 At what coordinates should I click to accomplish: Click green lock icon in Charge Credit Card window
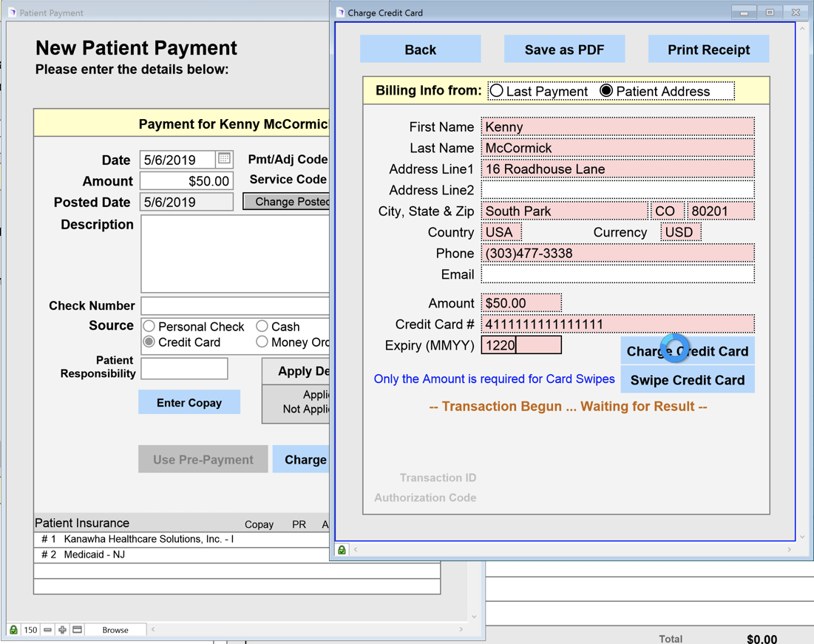click(342, 549)
